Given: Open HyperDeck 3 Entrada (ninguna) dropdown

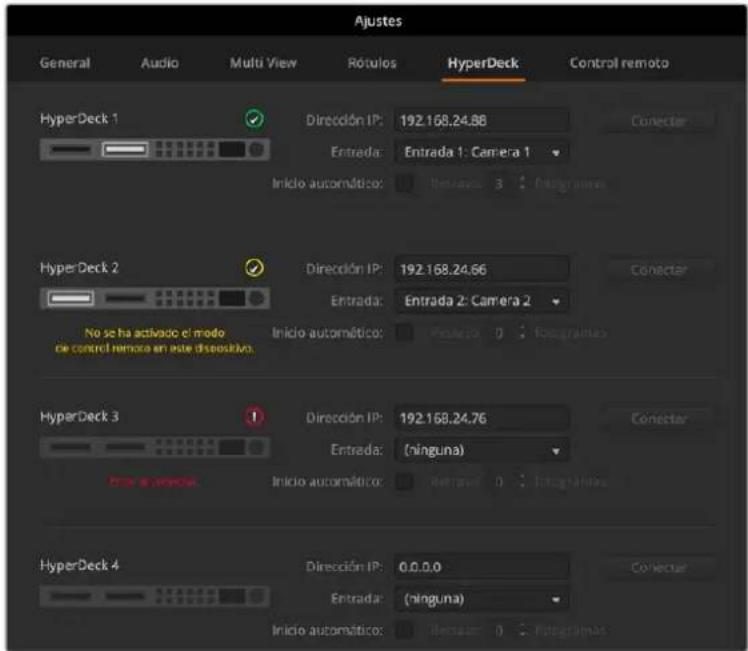Looking at the screenshot, I should pyautogui.click(x=481, y=450).
